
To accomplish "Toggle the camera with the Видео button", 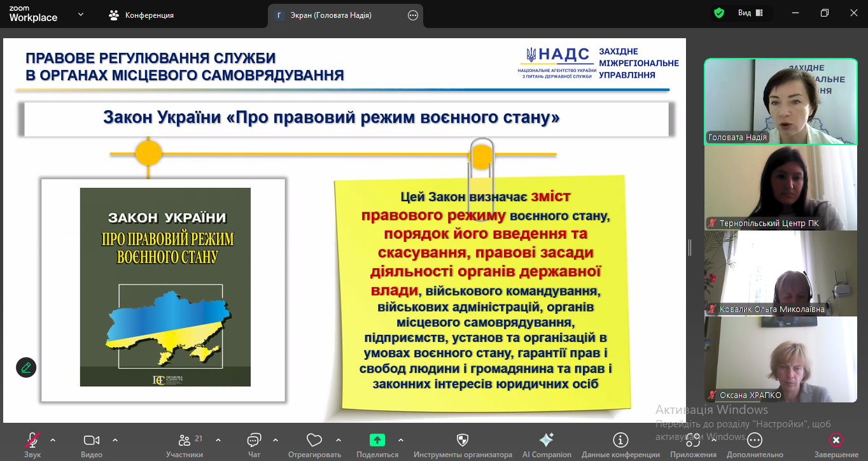I will pyautogui.click(x=92, y=444).
